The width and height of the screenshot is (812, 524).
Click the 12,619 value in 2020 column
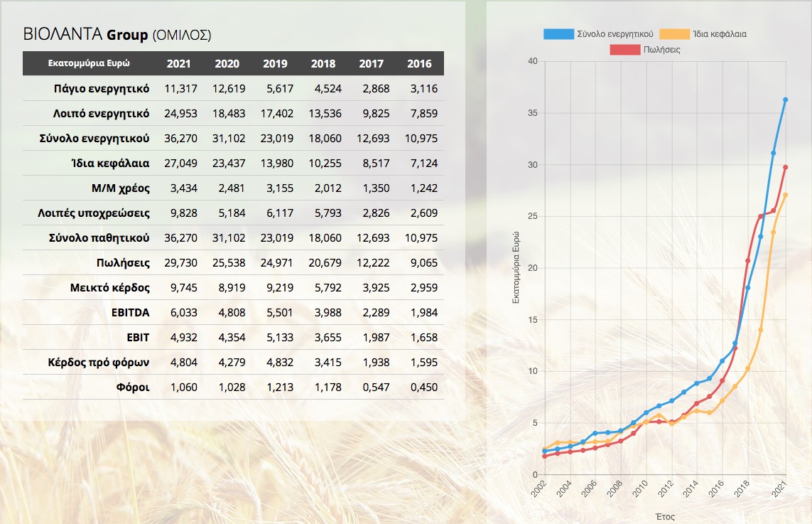click(x=229, y=89)
